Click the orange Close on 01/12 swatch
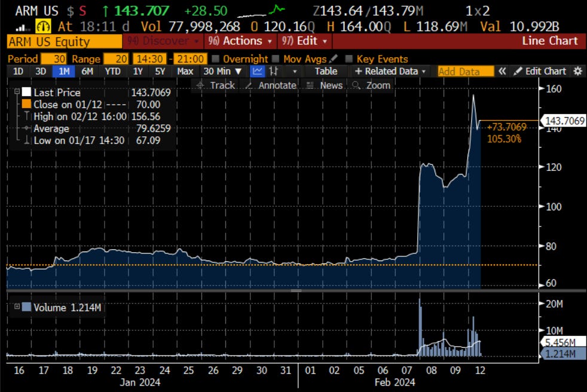The width and height of the screenshot is (587, 392). 26,104
